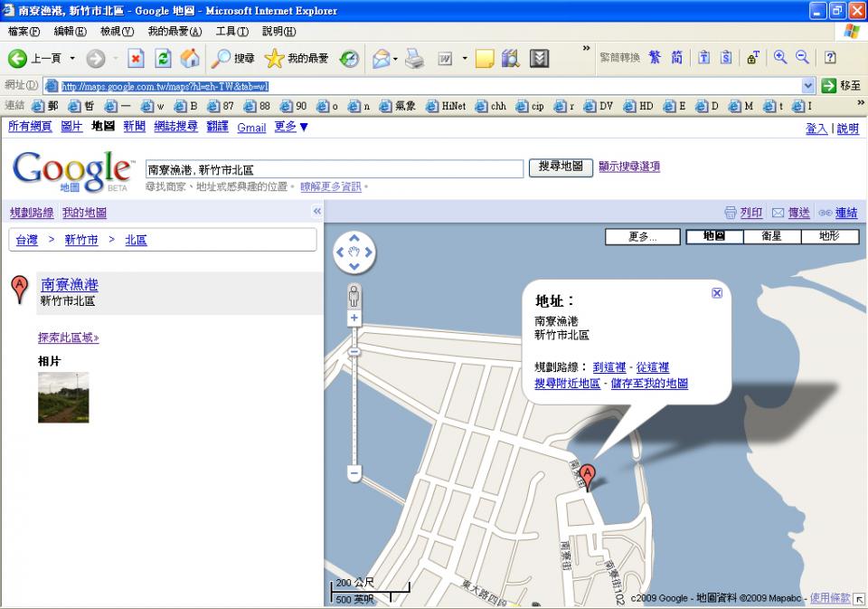Stop page loading with red X icon

pos(136,58)
